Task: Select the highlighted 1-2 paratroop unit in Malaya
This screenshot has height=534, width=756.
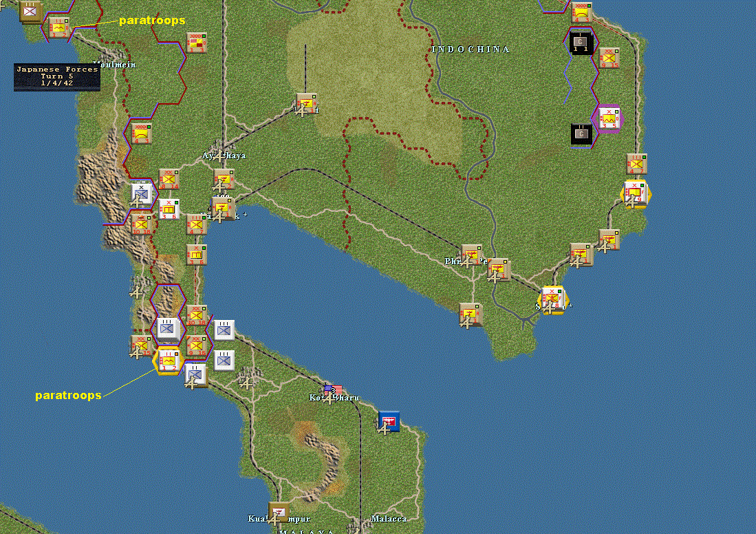Action: tap(168, 360)
